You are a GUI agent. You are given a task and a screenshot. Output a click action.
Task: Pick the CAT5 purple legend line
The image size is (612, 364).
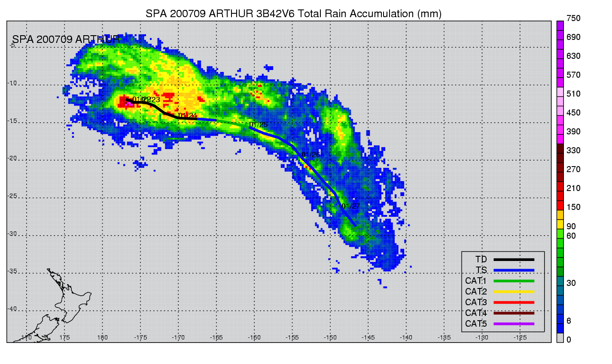click(514, 324)
